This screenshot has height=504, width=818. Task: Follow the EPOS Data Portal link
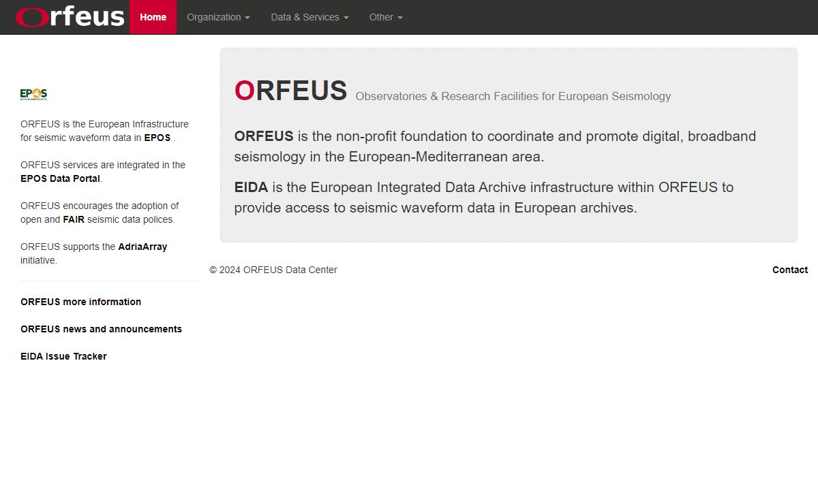tap(61, 178)
